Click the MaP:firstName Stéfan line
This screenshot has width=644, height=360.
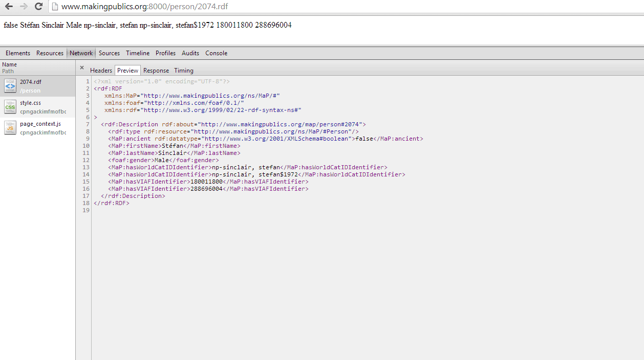click(174, 146)
